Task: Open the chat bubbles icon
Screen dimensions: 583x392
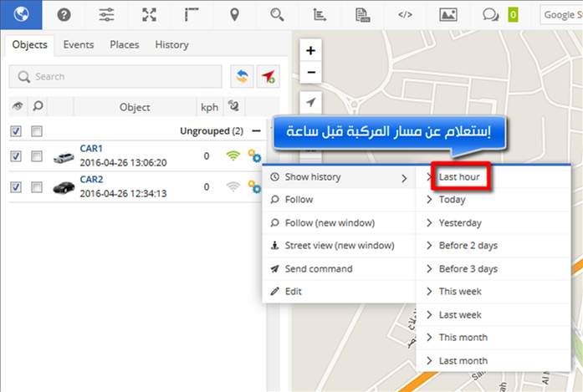Action: [490, 15]
